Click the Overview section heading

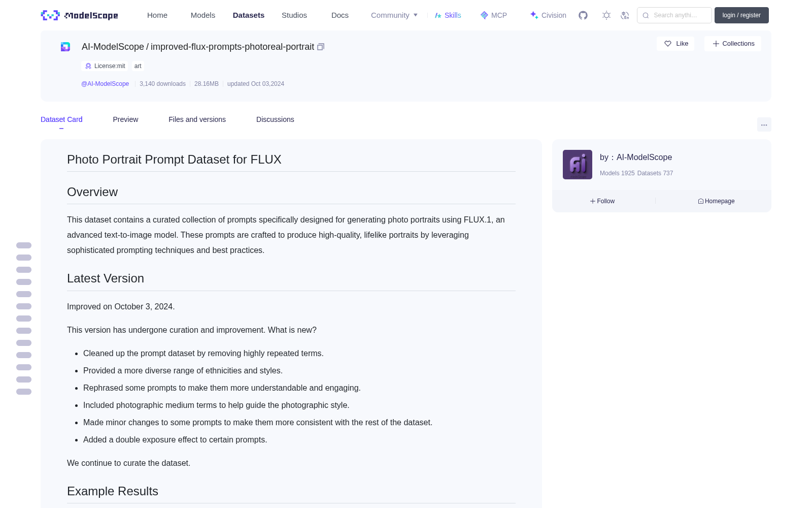pyautogui.click(x=92, y=192)
